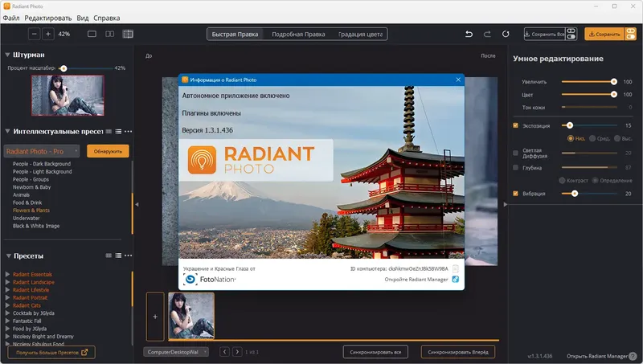Click the Radiant Manager icon in dialog
The image size is (643, 364).
[x=455, y=279]
